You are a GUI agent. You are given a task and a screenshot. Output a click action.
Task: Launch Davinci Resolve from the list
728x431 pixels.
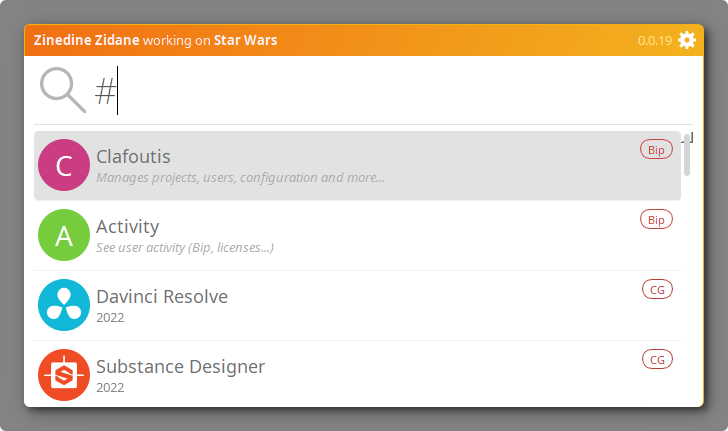tap(162, 297)
